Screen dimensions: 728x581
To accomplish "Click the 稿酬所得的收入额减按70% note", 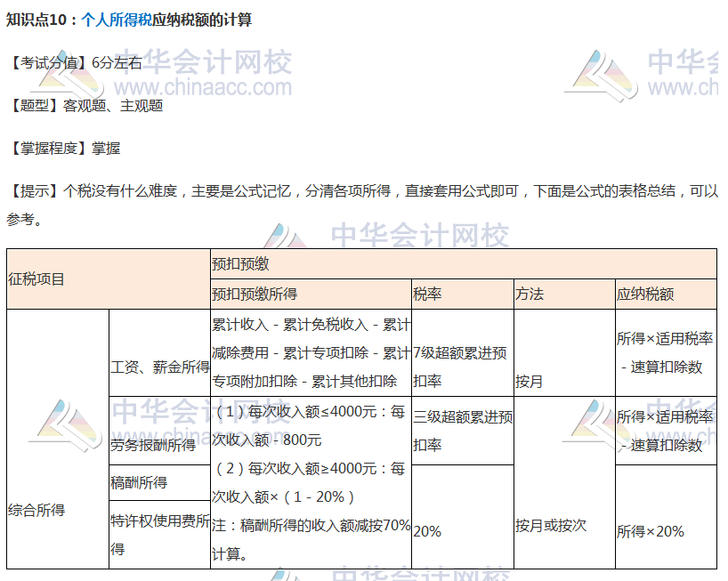I will [x=311, y=539].
